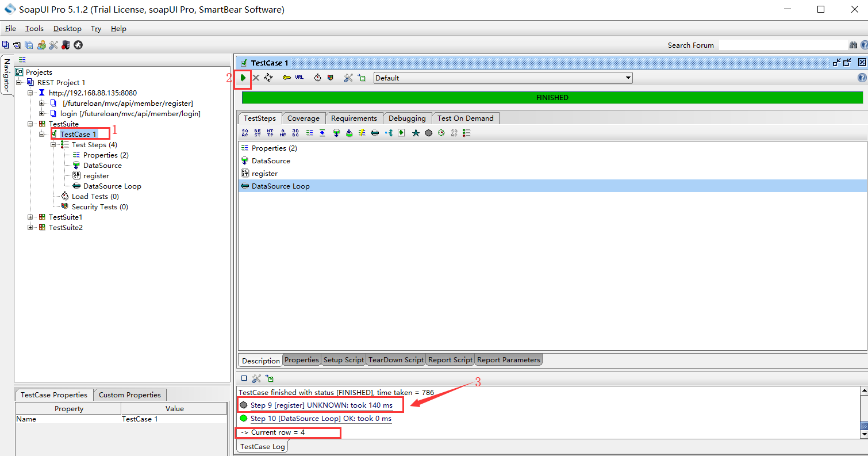Add a SOAP request test step
The height and width of the screenshot is (456, 868).
point(245,133)
